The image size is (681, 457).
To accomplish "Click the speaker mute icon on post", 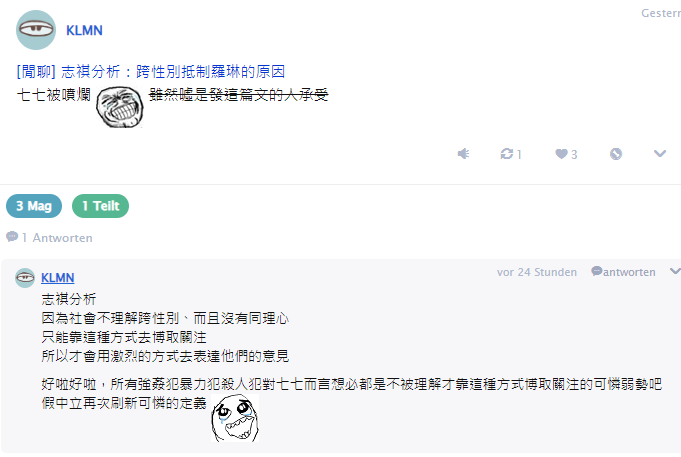I will click(463, 154).
